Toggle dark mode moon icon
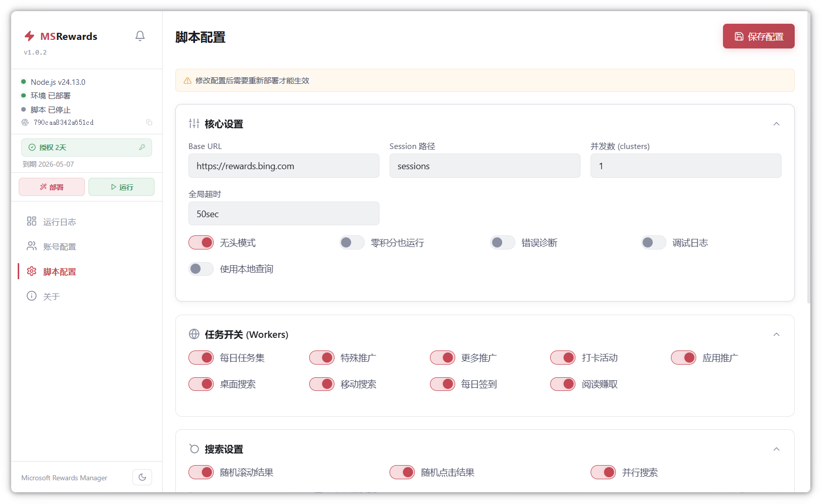 (x=142, y=477)
